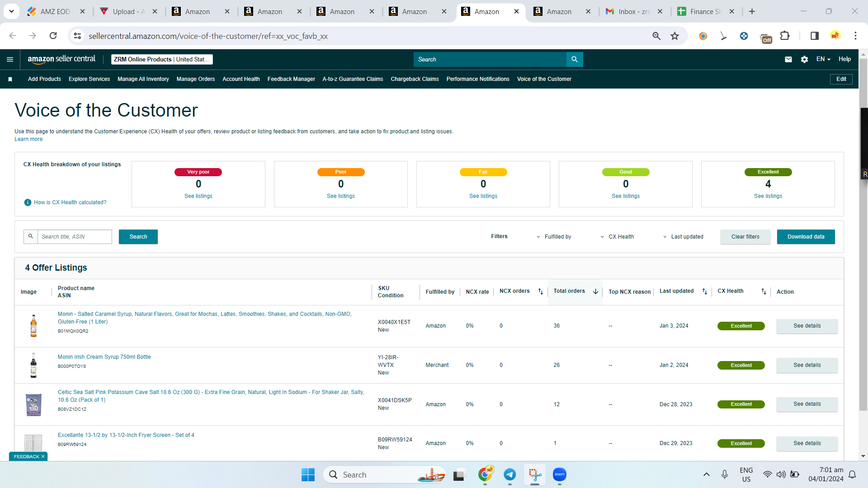Open Manage Orders menu item
The image size is (868, 488).
coord(196,79)
